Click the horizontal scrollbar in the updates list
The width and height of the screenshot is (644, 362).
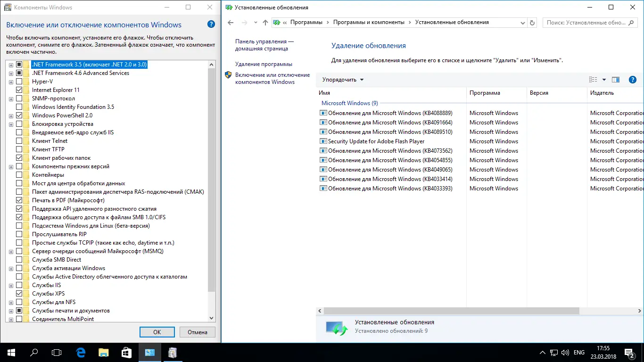pyautogui.click(x=451, y=311)
